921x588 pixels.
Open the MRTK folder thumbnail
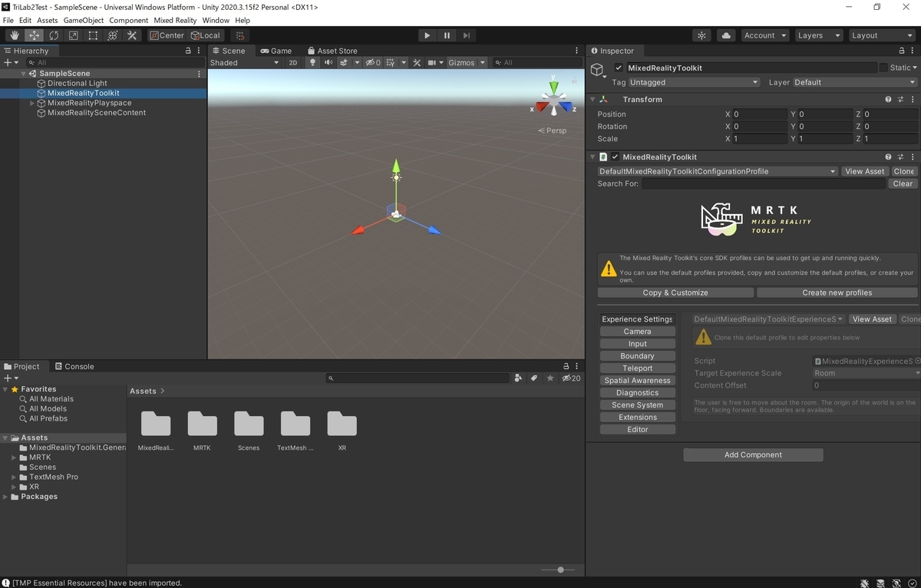tap(202, 424)
